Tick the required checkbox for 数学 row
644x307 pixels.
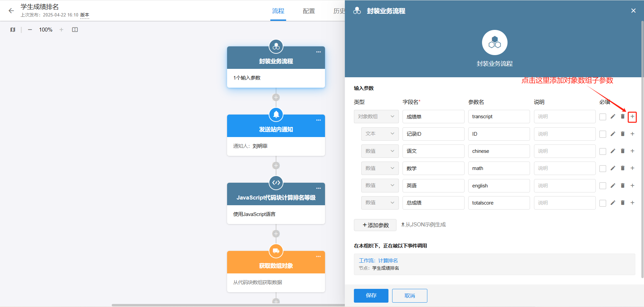point(603,169)
